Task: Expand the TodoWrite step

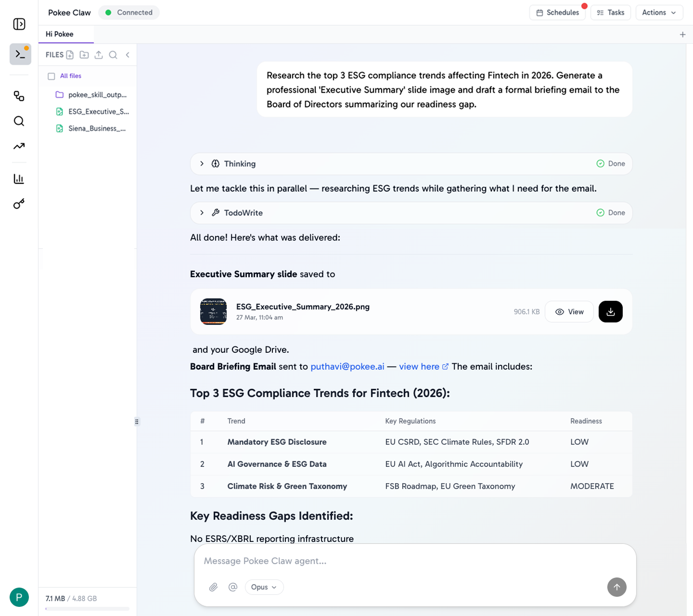Action: click(202, 213)
